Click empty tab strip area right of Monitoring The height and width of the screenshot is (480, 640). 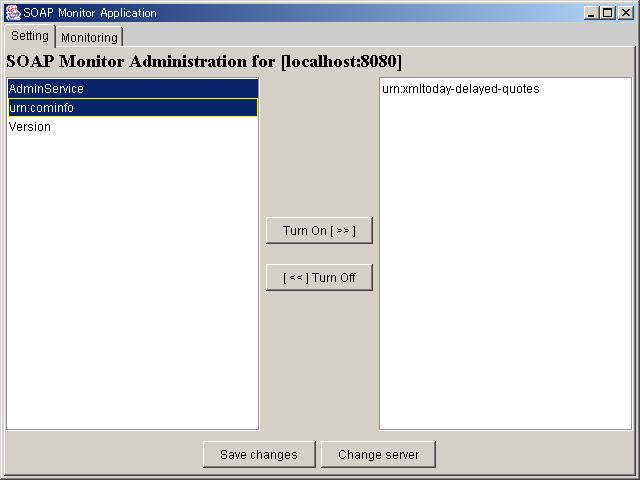click(380, 37)
